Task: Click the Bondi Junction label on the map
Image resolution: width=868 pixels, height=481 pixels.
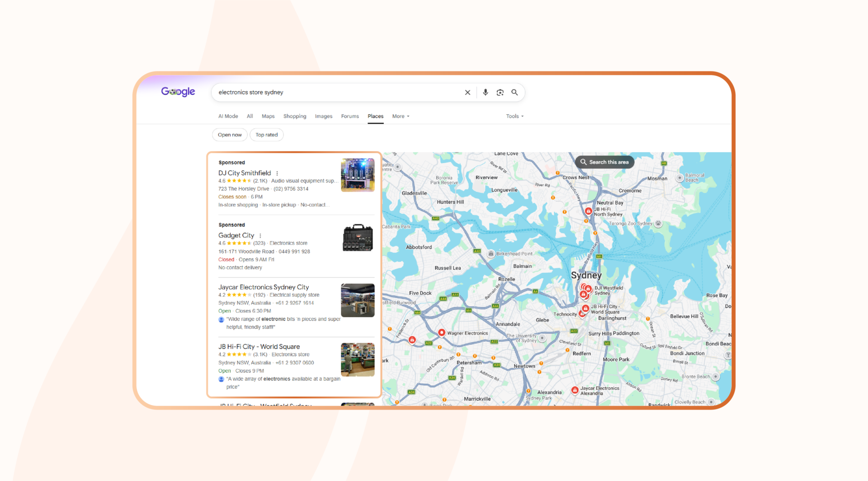Action: coord(687,354)
